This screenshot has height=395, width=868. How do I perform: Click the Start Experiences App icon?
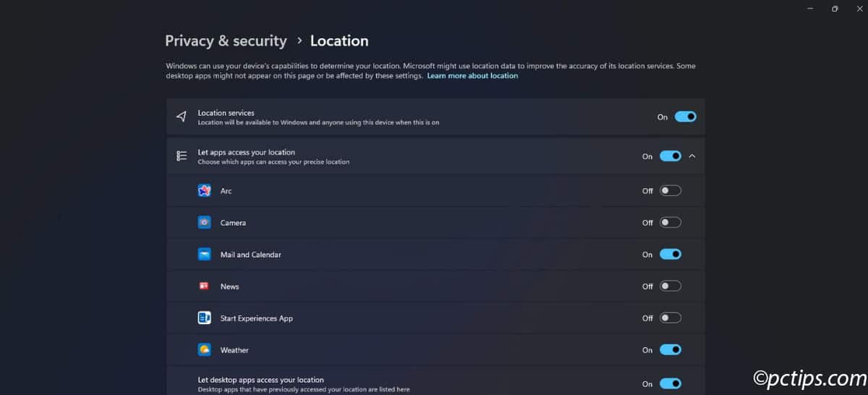[x=204, y=318]
